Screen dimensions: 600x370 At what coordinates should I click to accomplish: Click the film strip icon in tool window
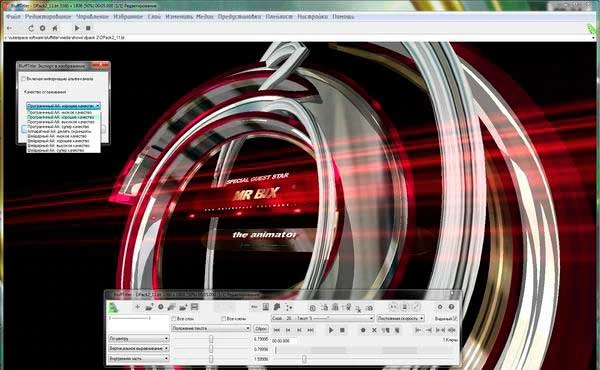(x=194, y=307)
